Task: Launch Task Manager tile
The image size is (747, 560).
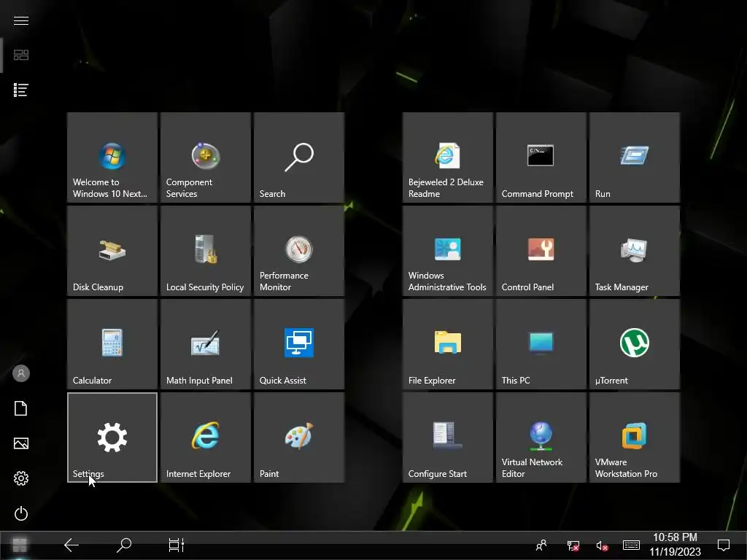Action: pos(634,251)
